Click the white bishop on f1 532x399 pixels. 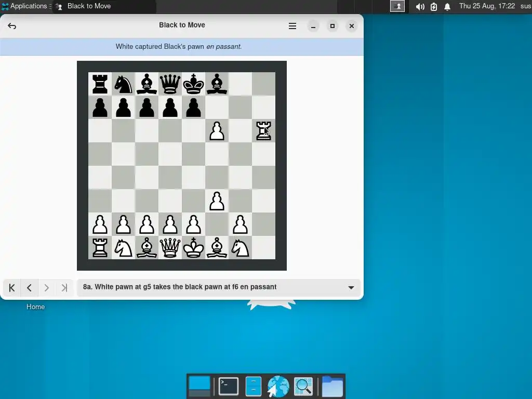tap(217, 248)
